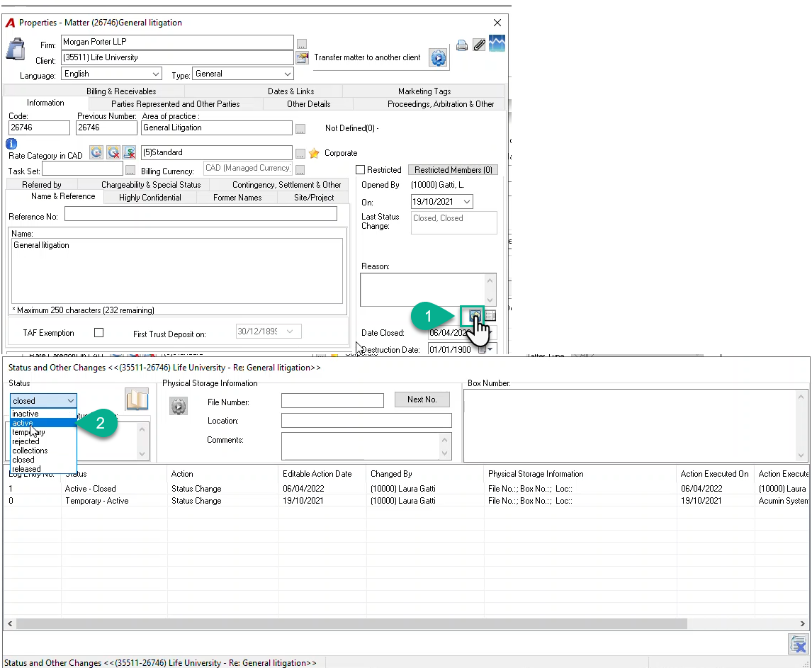Image resolution: width=812 pixels, height=668 pixels.
Task: Click the Reference No input field
Action: (x=201, y=214)
